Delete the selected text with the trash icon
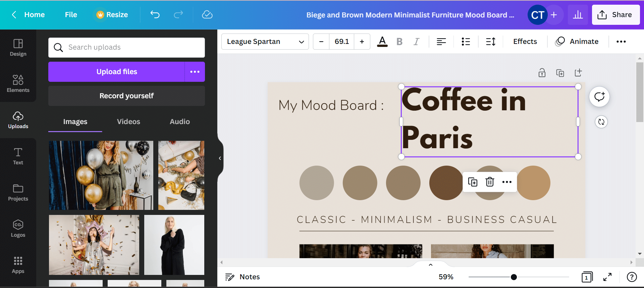The width and height of the screenshot is (644, 288). coord(490,182)
